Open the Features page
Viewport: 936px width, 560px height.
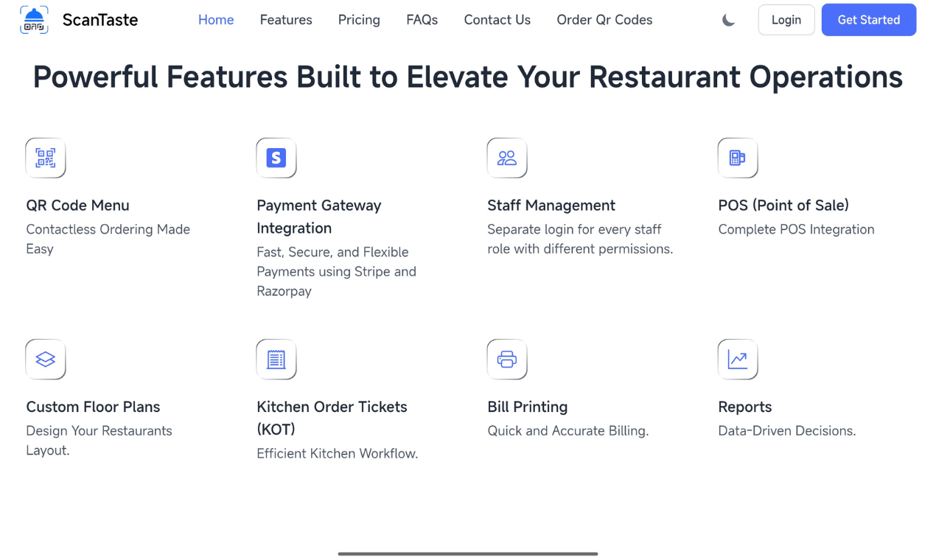[286, 20]
